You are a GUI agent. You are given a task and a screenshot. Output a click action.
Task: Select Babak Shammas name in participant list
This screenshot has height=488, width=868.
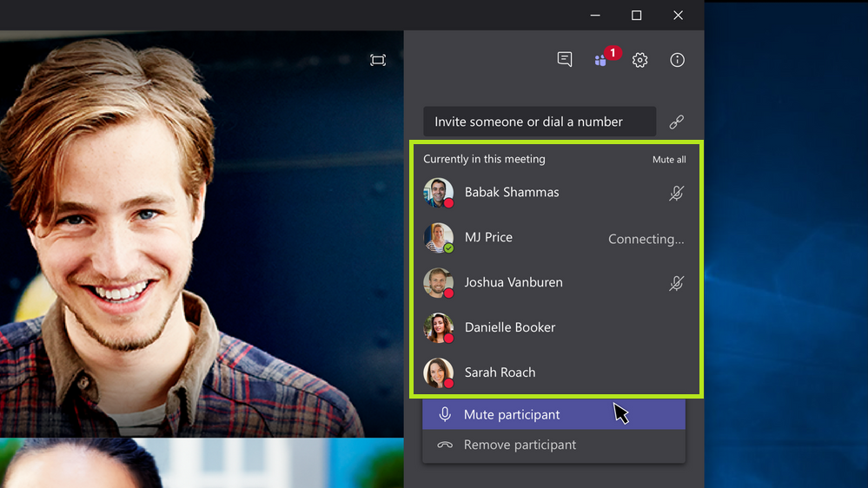click(512, 192)
